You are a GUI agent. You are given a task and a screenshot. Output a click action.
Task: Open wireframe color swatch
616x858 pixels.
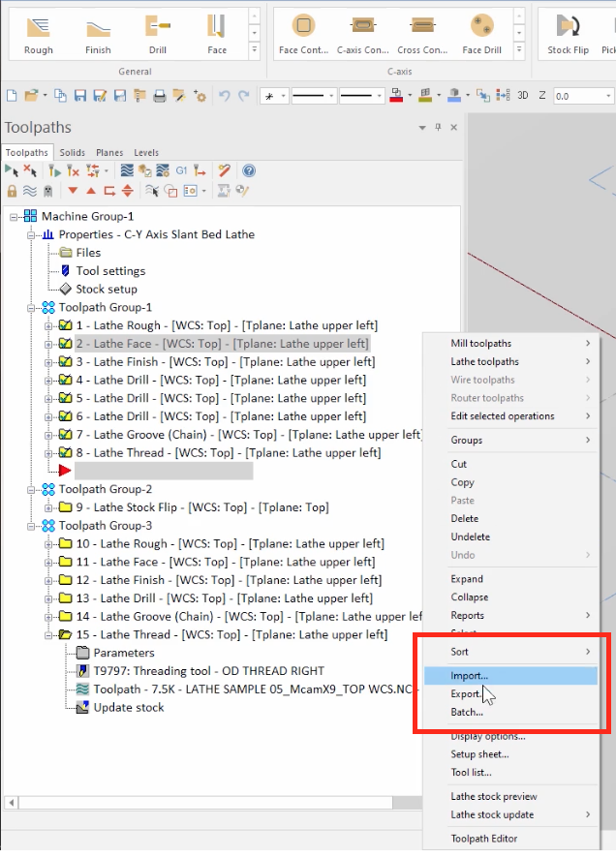[397, 96]
